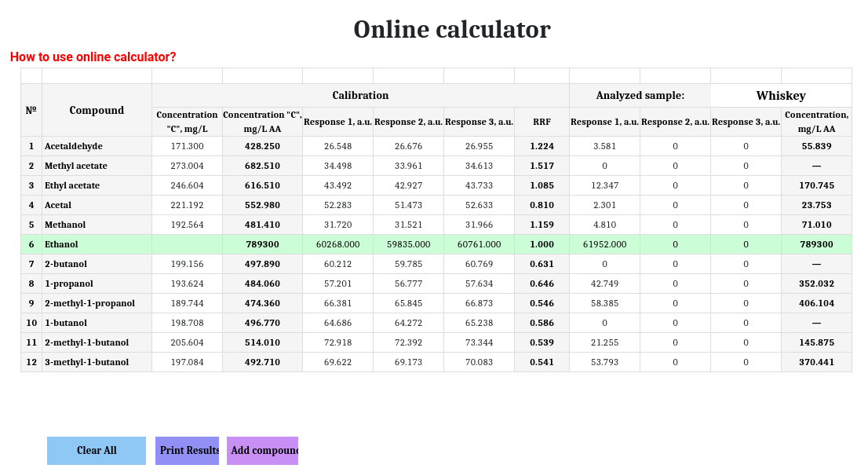
Task: Select the 2-butanol concentration cell 199.156
Action: (x=187, y=264)
